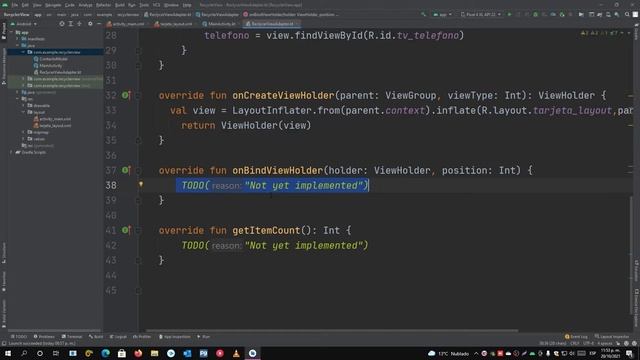Expand the Gradle Scripts node
This screenshot has height=360, width=640.
click(12, 152)
